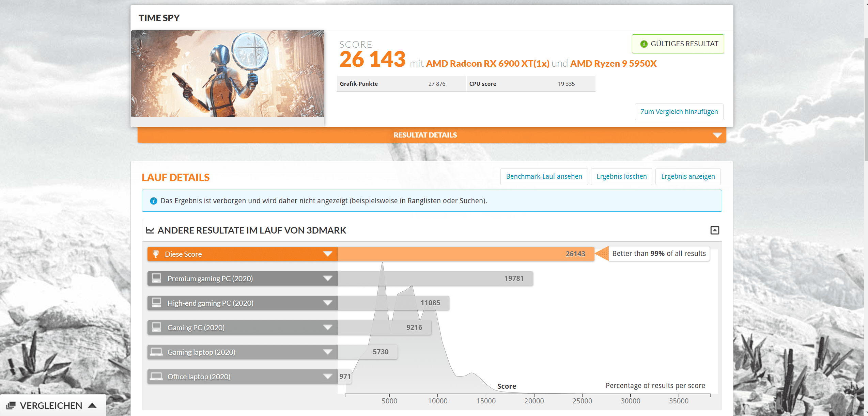The height and width of the screenshot is (416, 868).
Task: Open the Vergleichen panel with the up arrow
Action: click(92, 405)
